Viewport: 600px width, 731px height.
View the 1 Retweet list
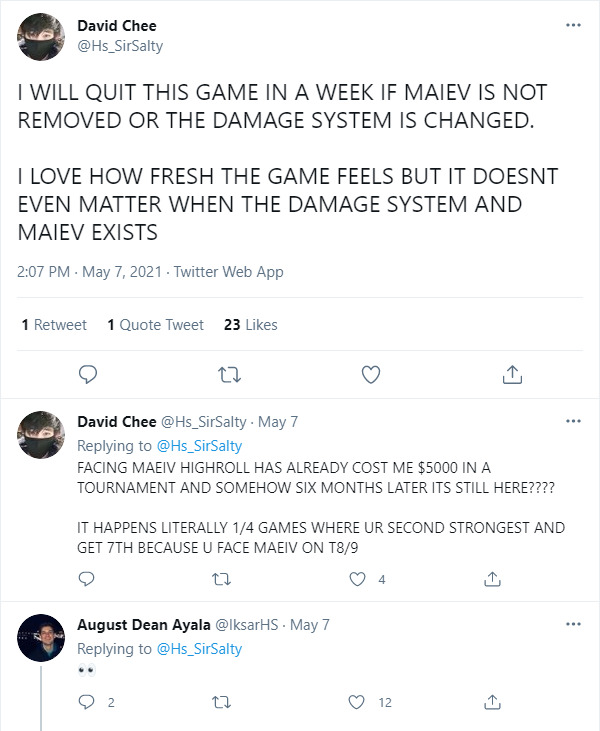54,325
